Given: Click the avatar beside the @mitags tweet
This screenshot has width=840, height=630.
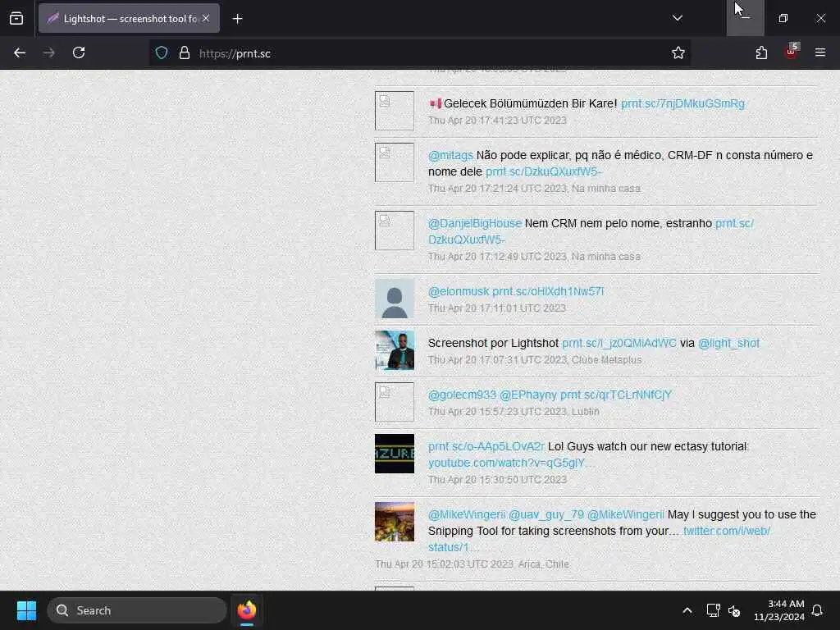Looking at the screenshot, I should [395, 162].
